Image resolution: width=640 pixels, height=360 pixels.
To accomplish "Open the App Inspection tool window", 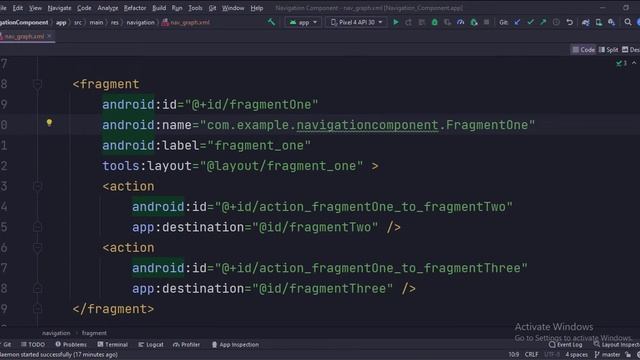I will coord(235,344).
